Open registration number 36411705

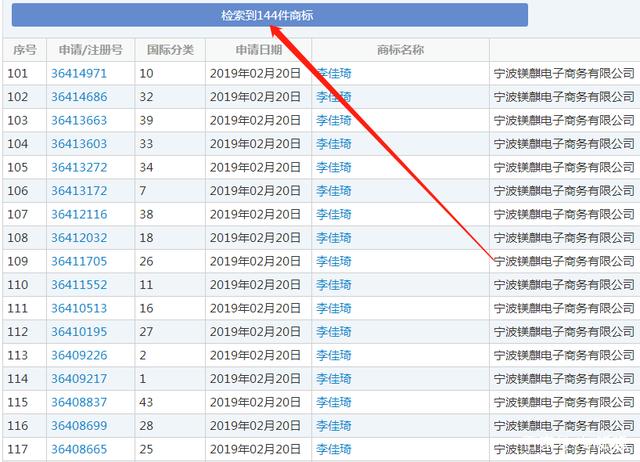(x=79, y=261)
